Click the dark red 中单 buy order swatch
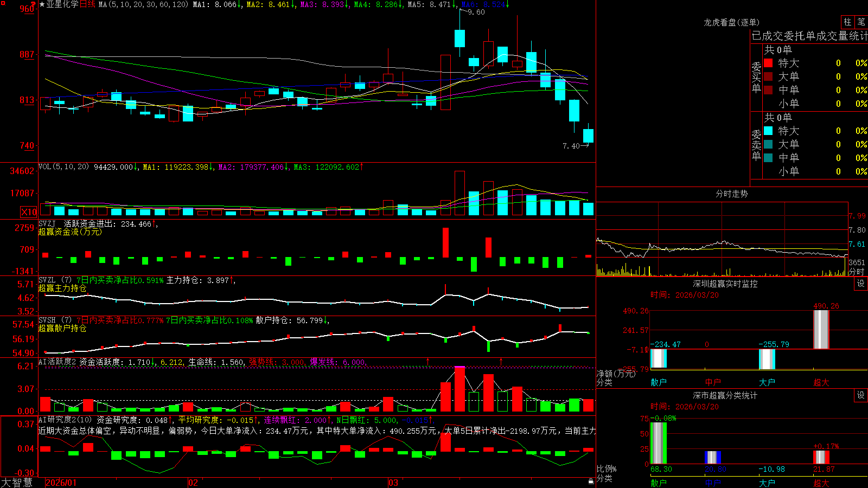Screen dimensions: 868x488 click(768, 90)
